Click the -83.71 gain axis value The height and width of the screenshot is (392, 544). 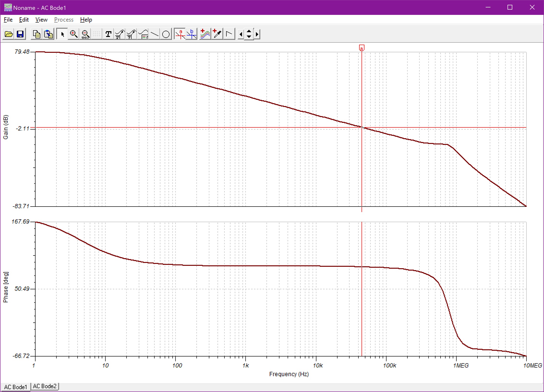tap(21, 206)
